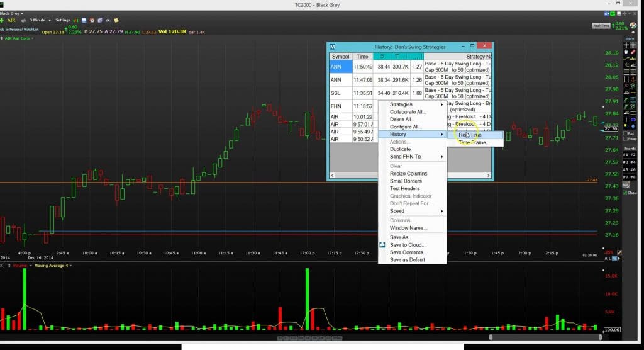Click the yellow sticky note icon in toolbar
Screen dimensions: 644x350
(x=116, y=20)
